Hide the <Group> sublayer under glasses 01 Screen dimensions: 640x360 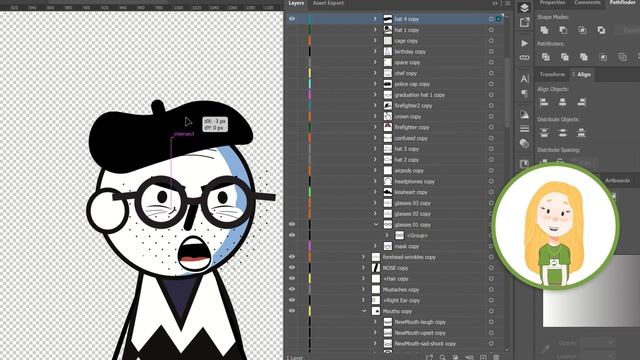tap(292, 235)
